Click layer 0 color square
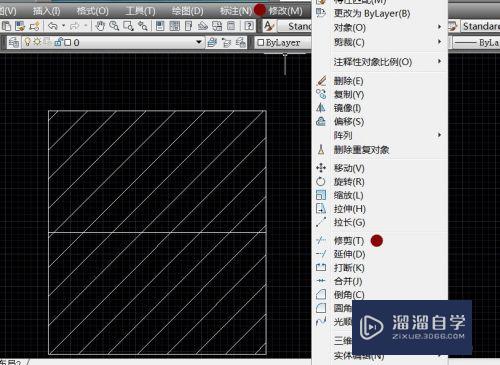Image resolution: width=500 pixels, height=365 pixels. [68, 43]
